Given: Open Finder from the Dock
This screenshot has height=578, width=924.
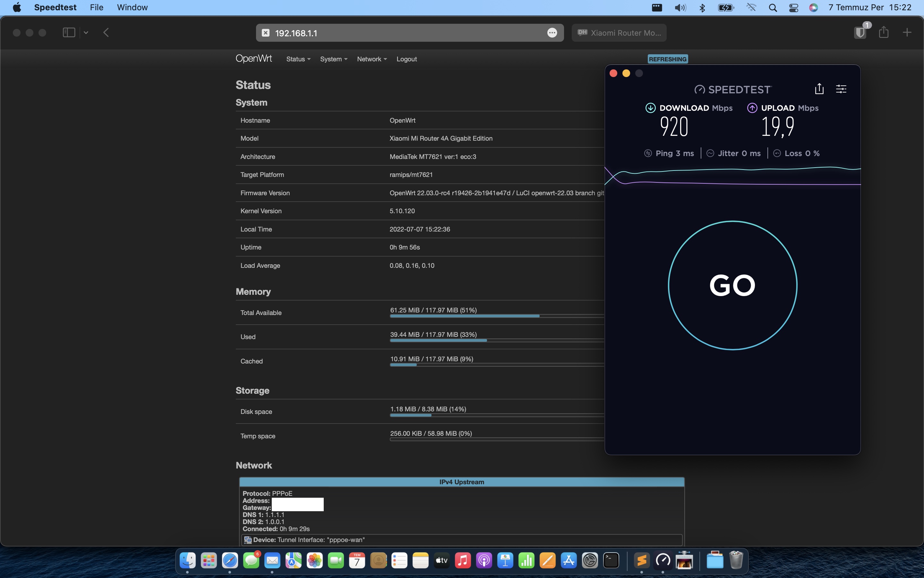Looking at the screenshot, I should tap(187, 561).
